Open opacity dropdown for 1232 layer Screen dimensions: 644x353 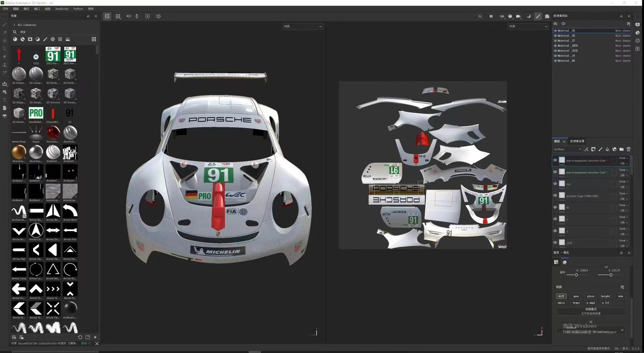point(624,246)
